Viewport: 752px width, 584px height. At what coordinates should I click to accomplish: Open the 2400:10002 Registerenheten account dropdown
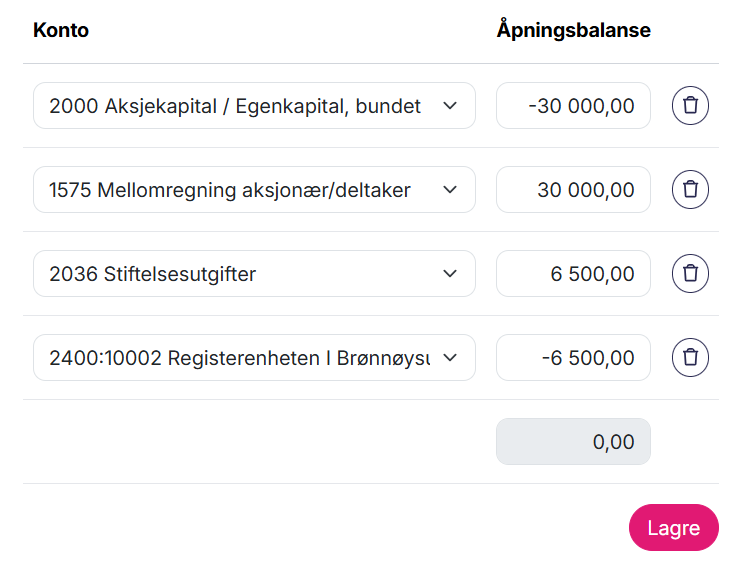240,358
